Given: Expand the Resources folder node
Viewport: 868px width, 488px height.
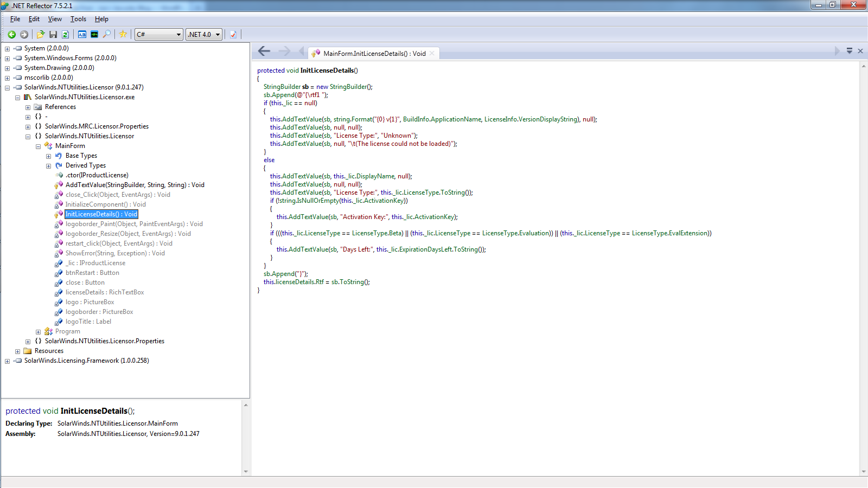Looking at the screenshot, I should 17,351.
